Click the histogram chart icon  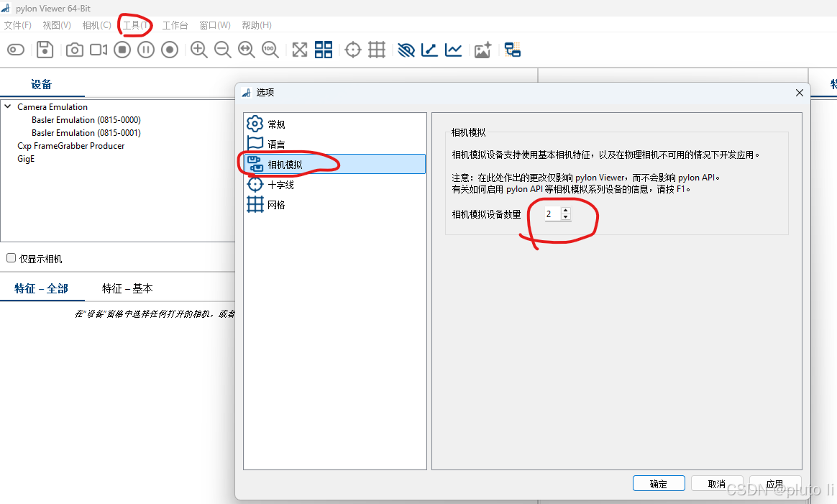pos(454,50)
